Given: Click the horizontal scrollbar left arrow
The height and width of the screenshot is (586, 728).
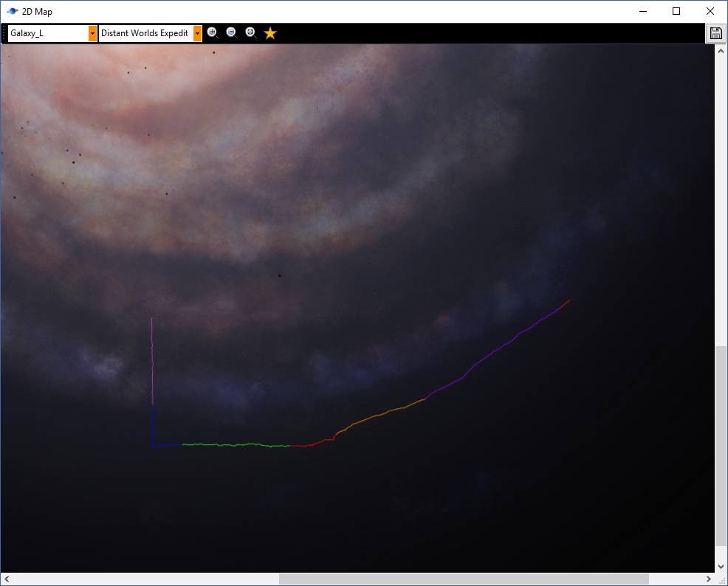Looking at the screenshot, I should [7, 579].
